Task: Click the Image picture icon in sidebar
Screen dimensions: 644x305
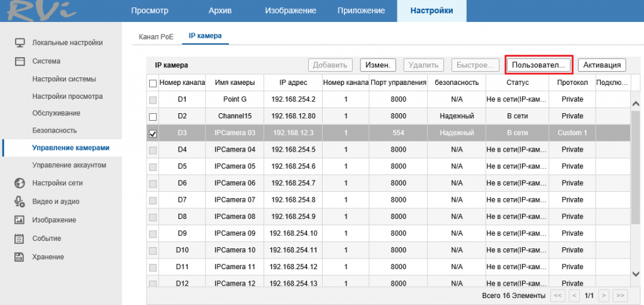Action: click(x=19, y=220)
